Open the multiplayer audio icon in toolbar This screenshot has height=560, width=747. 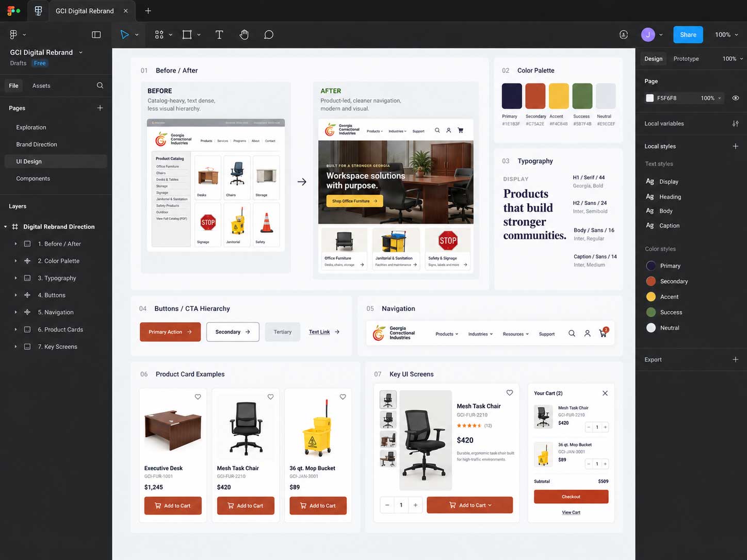624,35
